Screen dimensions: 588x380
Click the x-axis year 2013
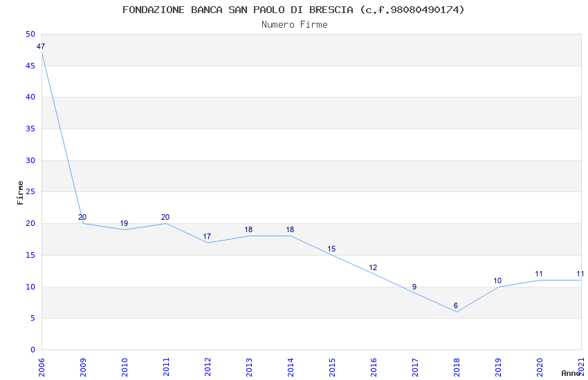tap(249, 367)
